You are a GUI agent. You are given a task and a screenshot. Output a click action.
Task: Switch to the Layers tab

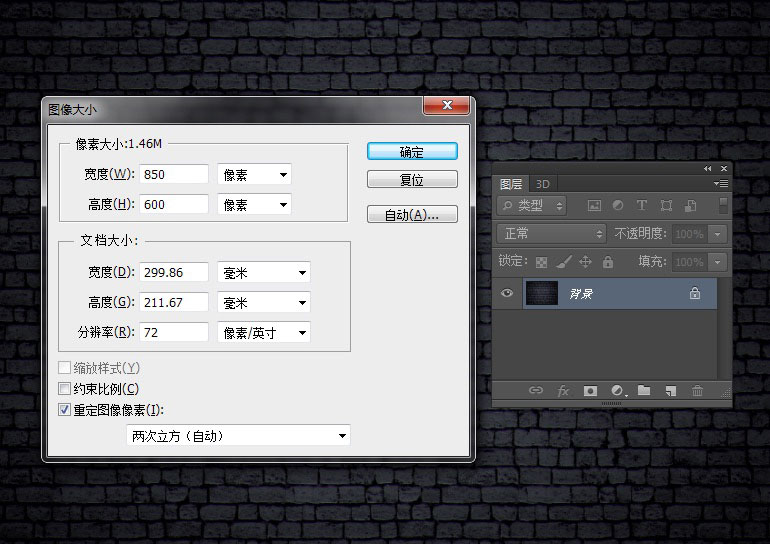[511, 184]
